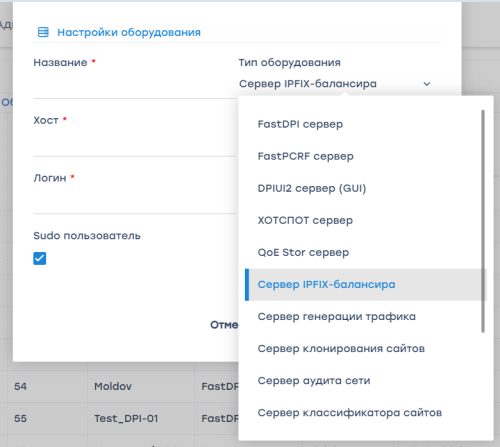Uncheck the Sudo пользователь checkbox
The image size is (500, 447).
point(40,258)
